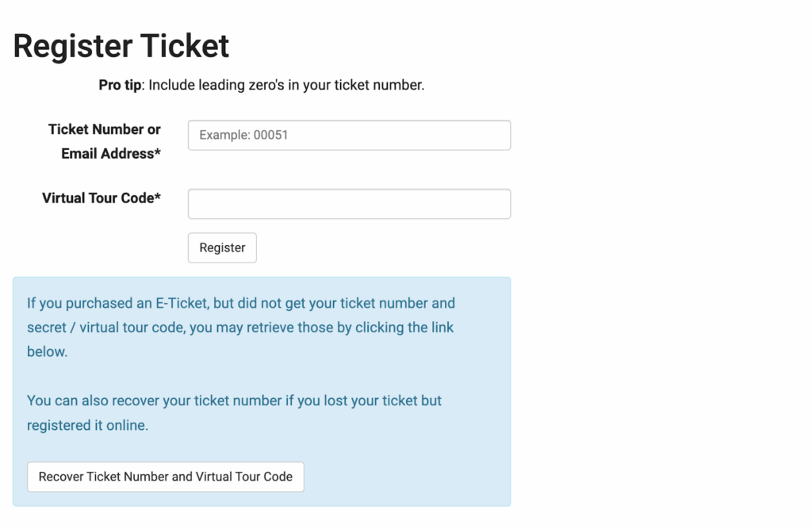Click the 'registered it online.' text

[87, 425]
